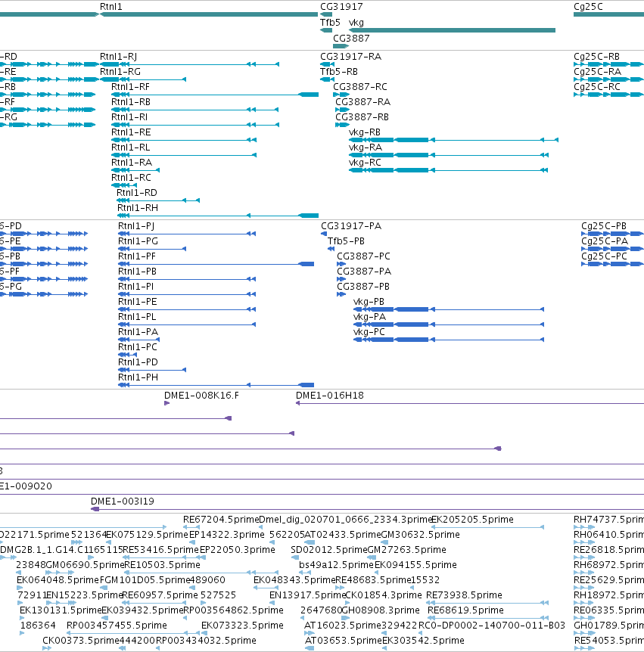Click transcript label Rtnl1-RL
Viewport: 644px width, 652px height.
pyautogui.click(x=130, y=147)
